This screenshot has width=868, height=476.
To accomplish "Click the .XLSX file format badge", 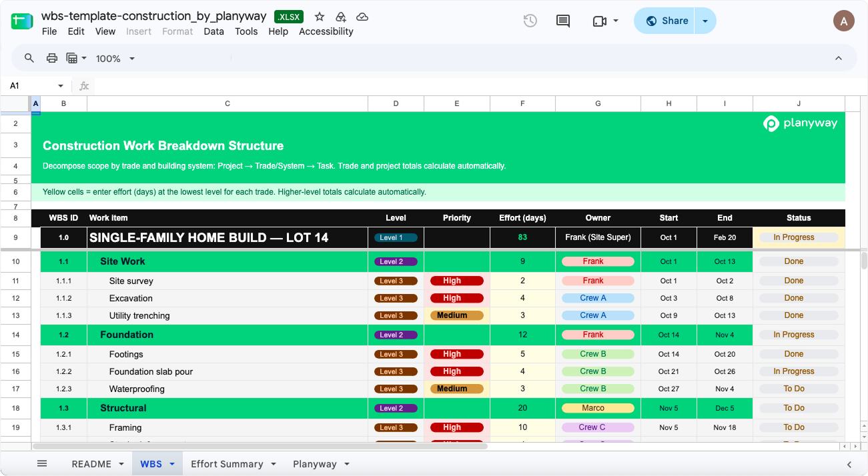I will (x=289, y=17).
